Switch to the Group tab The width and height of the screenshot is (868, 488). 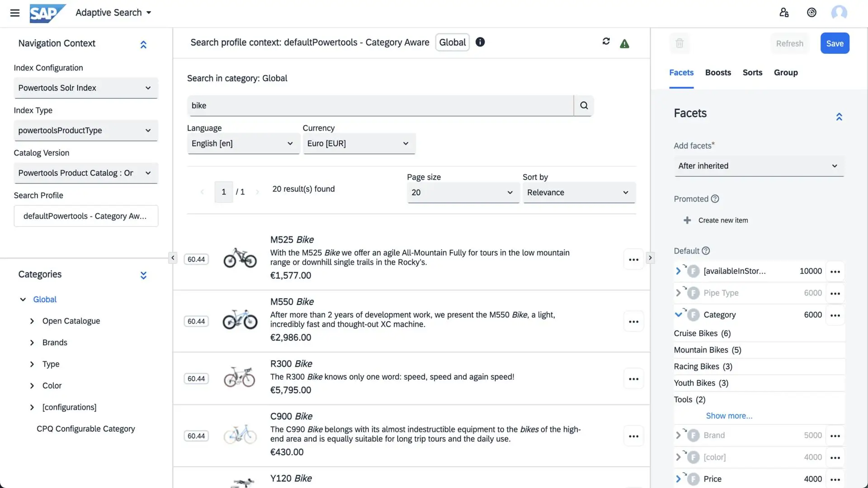(x=786, y=72)
